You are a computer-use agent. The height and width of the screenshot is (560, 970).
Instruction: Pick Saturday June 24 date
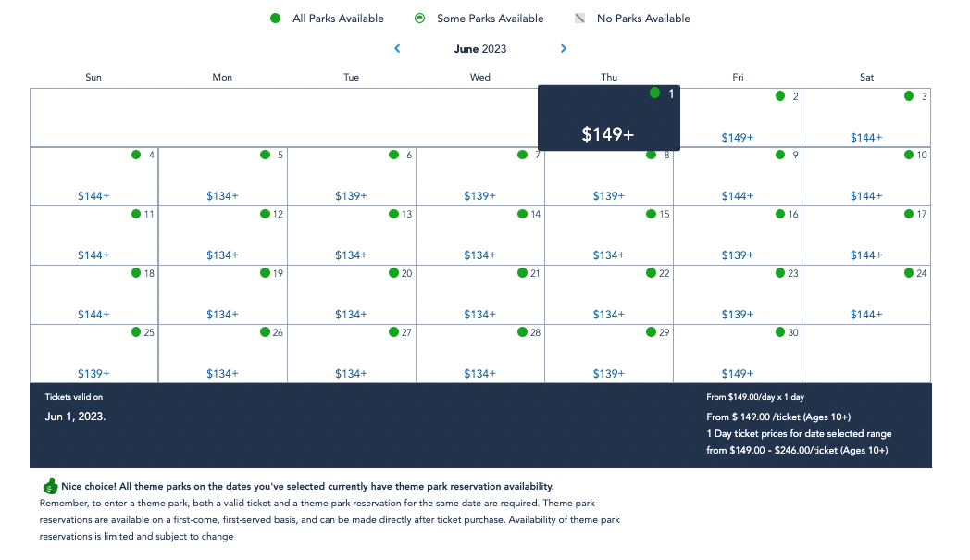pos(866,294)
